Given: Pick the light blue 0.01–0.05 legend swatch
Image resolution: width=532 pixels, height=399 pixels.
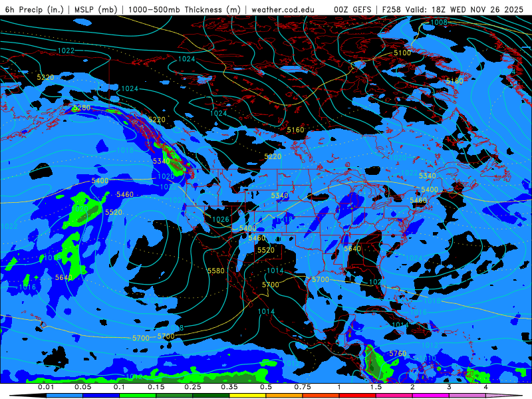Looking at the screenshot, I should (65, 396).
